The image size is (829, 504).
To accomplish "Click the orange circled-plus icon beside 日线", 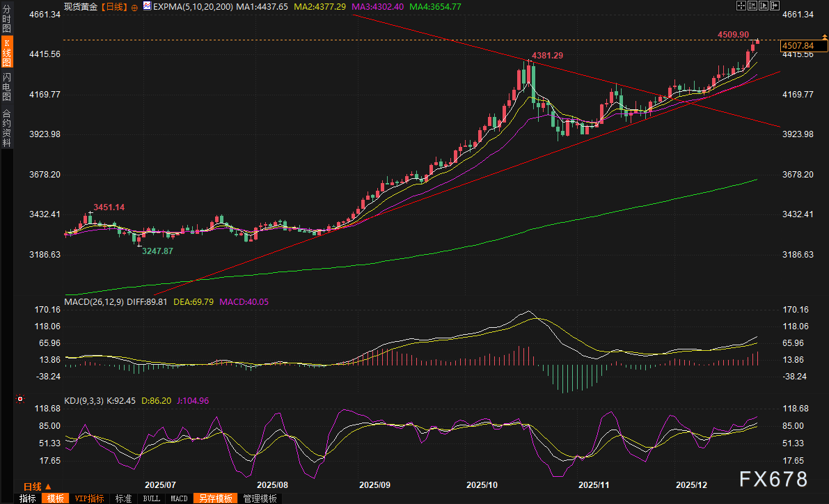I will (135, 6).
